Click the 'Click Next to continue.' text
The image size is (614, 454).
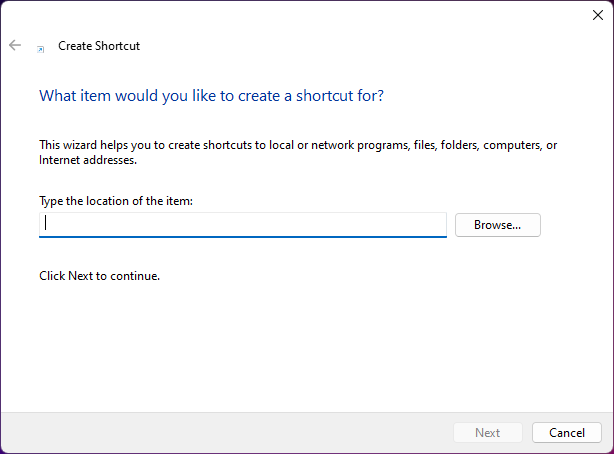(99, 276)
